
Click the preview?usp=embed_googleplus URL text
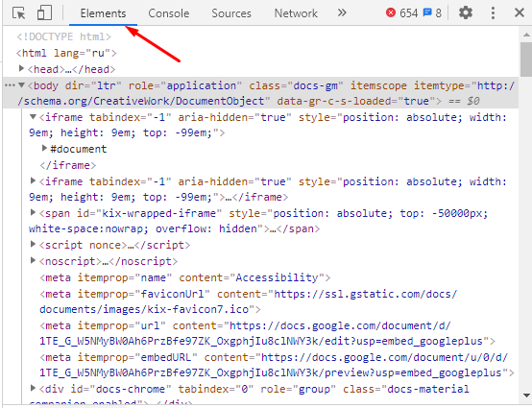pos(413,372)
